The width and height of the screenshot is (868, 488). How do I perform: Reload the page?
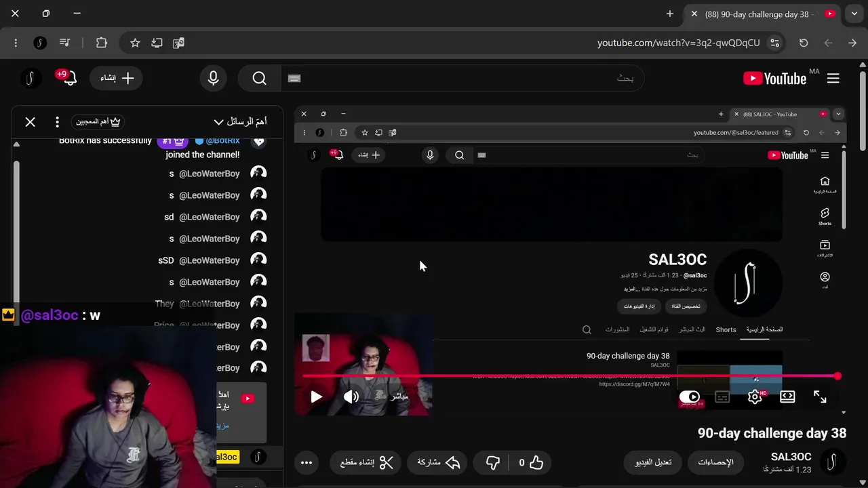click(804, 43)
